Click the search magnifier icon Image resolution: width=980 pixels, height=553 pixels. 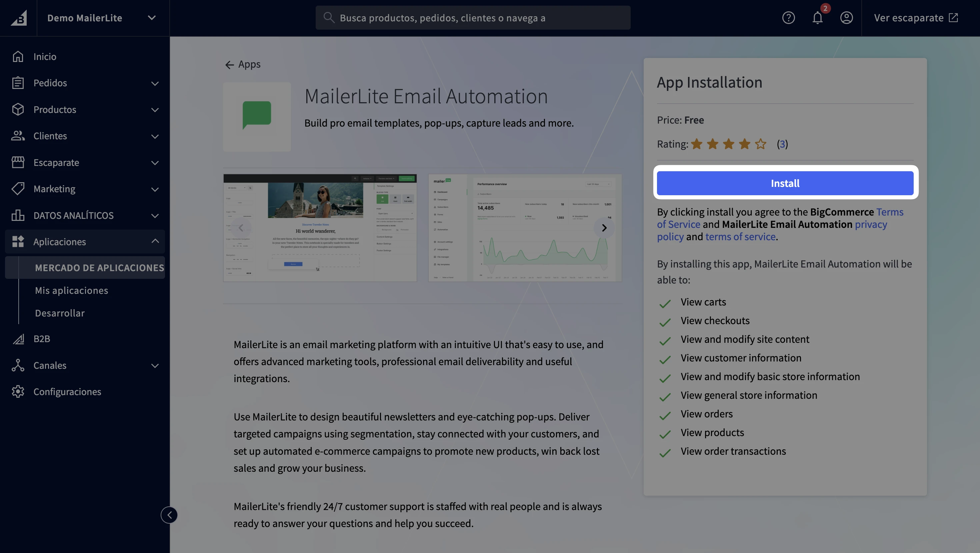(329, 18)
